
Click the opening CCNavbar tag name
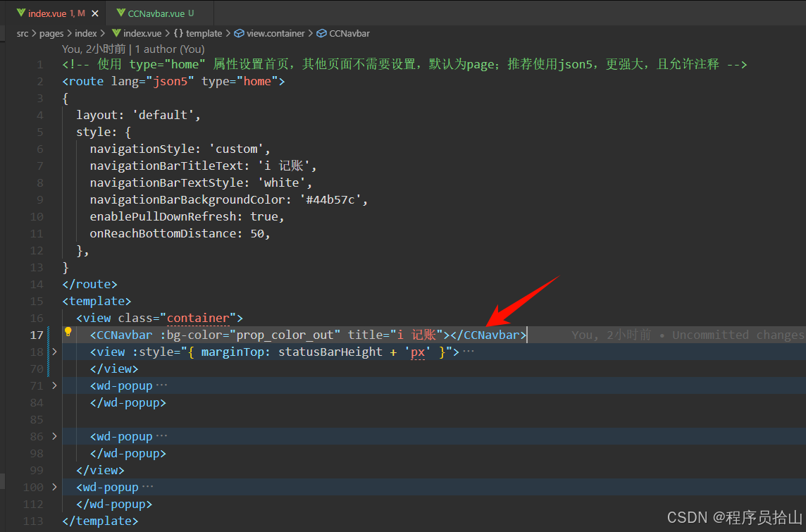click(x=125, y=335)
